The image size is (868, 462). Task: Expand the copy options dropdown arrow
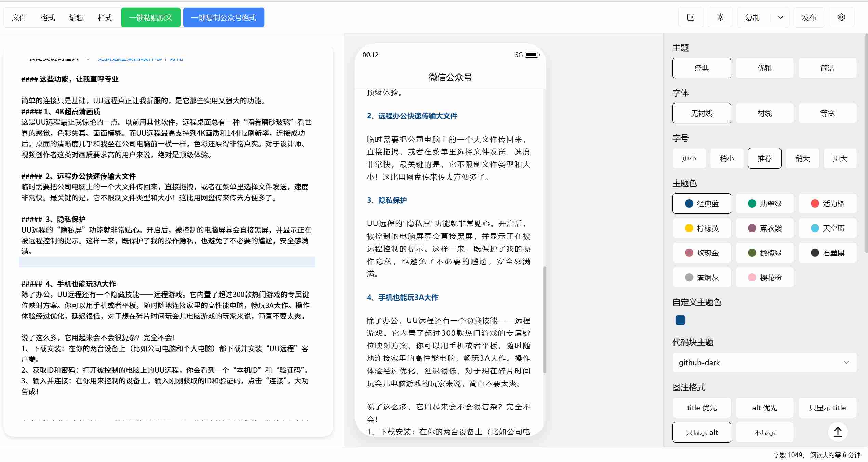pyautogui.click(x=780, y=17)
